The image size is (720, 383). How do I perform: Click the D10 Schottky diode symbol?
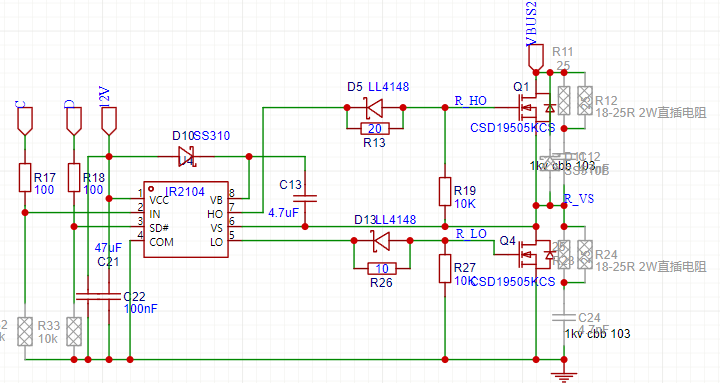pos(186,157)
